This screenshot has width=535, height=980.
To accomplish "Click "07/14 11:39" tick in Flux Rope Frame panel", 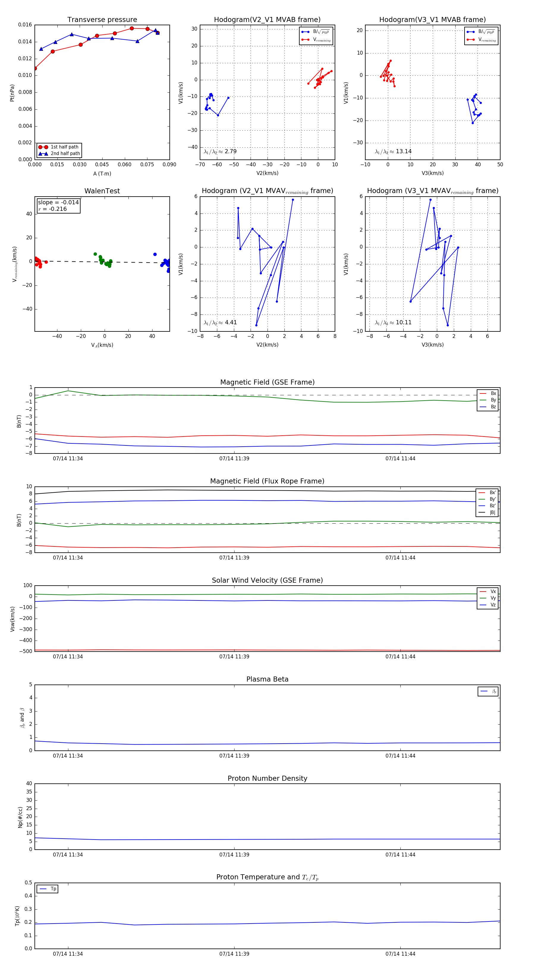I will point(234,558).
